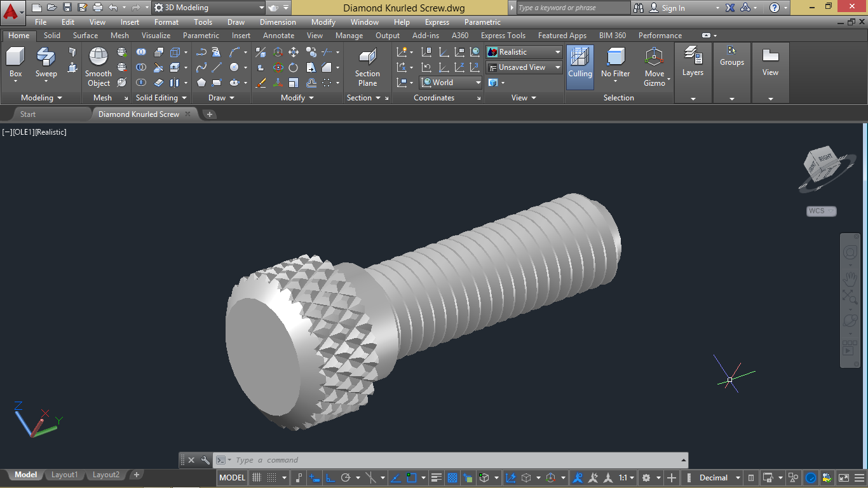The image size is (868, 488).
Task: Open the annotation scale 1:1 dropdown
Action: tap(626, 477)
